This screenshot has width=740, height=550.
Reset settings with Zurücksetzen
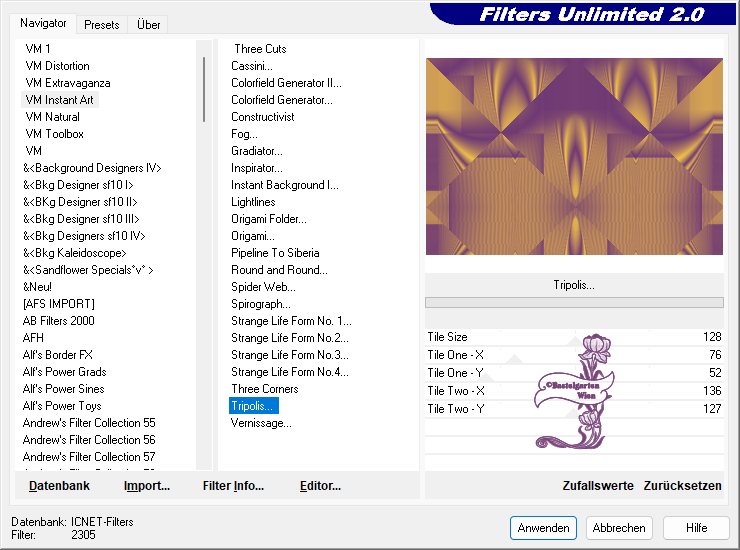pos(682,486)
